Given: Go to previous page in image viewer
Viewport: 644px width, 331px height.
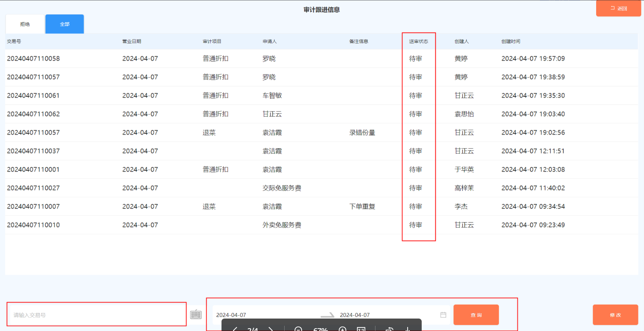Looking at the screenshot, I should (x=235, y=329).
